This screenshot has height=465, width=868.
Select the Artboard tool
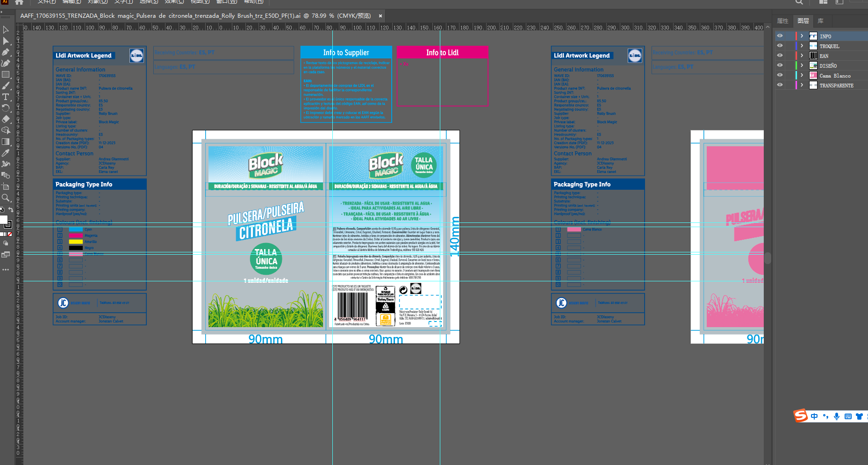pos(6,186)
